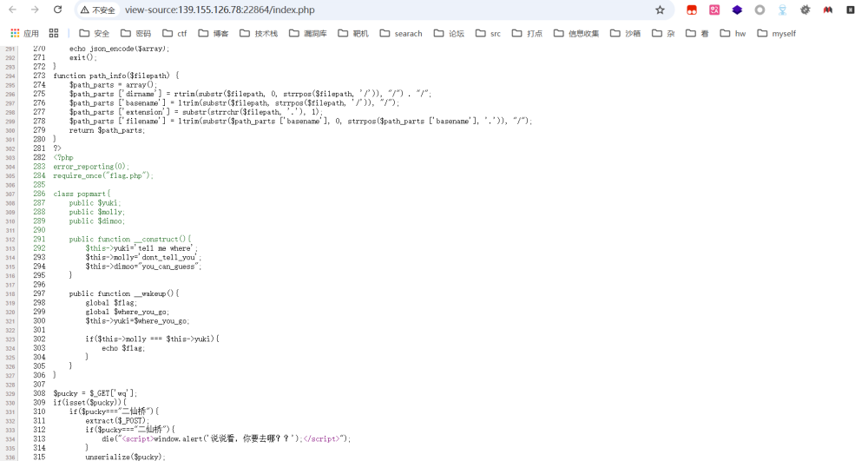Open the 博客 bookmark folder
868x461 pixels.
[214, 33]
